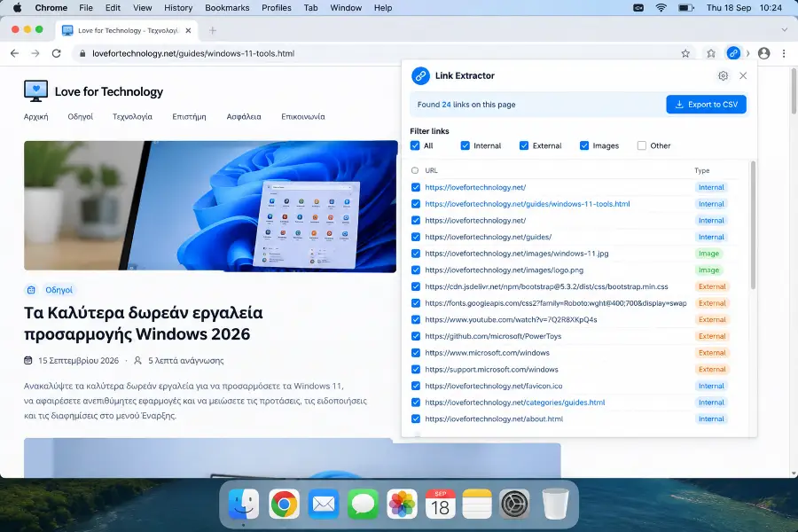798x532 pixels.
Task: Navigate to Αρχική in site menu
Action: coord(36,116)
